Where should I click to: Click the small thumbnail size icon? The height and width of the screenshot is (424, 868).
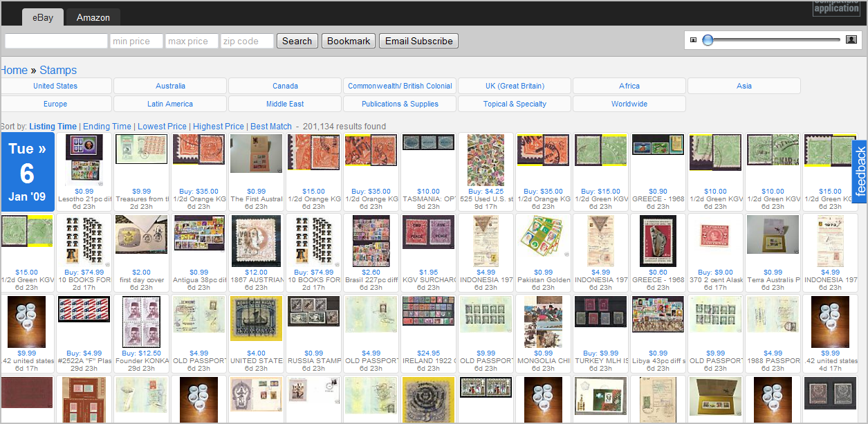tap(694, 40)
